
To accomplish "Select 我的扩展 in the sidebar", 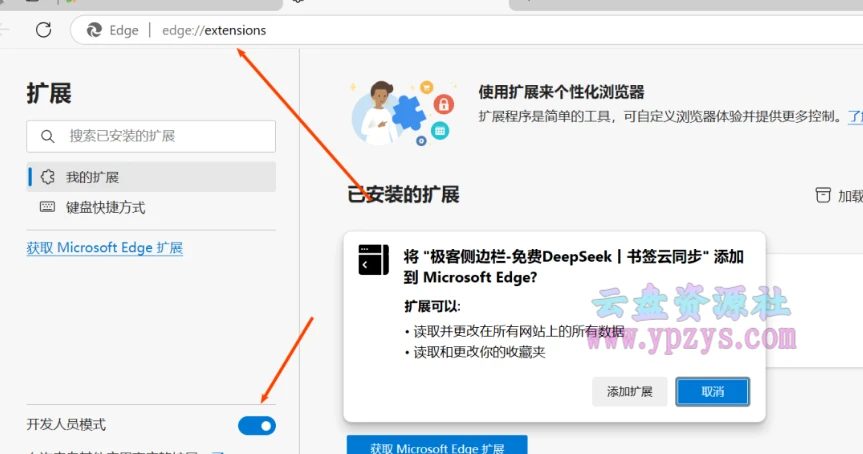I will 92,177.
